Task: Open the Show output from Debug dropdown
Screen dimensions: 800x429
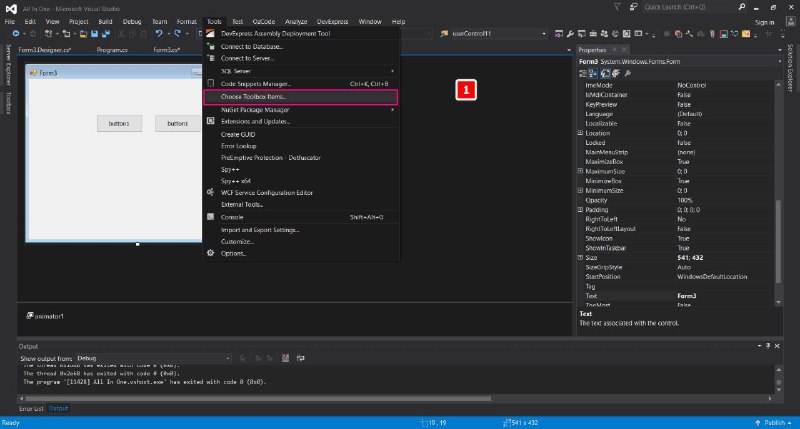Action: tap(228, 359)
